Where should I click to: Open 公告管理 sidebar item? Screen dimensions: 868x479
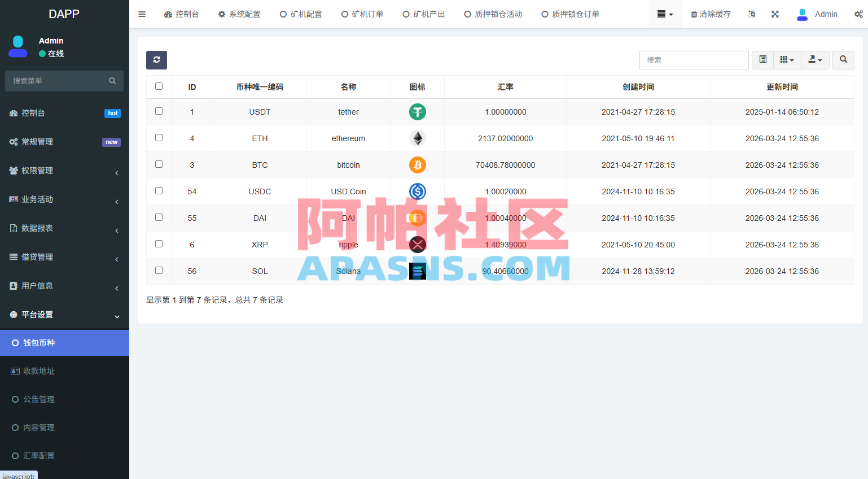point(64,399)
